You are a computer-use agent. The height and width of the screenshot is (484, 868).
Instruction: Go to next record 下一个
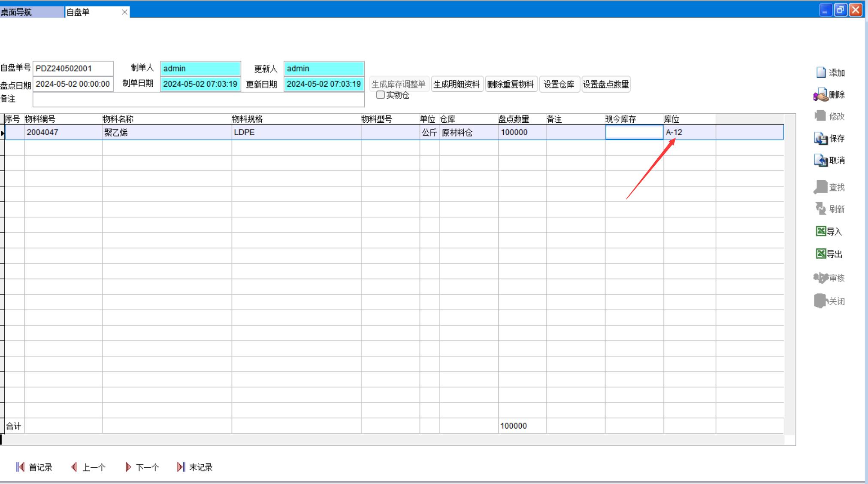[x=142, y=467]
